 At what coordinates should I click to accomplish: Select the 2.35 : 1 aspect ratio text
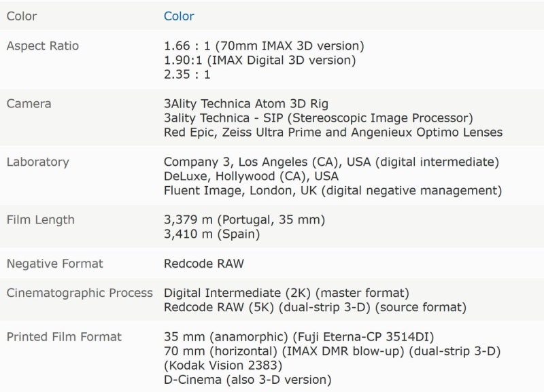187,74
